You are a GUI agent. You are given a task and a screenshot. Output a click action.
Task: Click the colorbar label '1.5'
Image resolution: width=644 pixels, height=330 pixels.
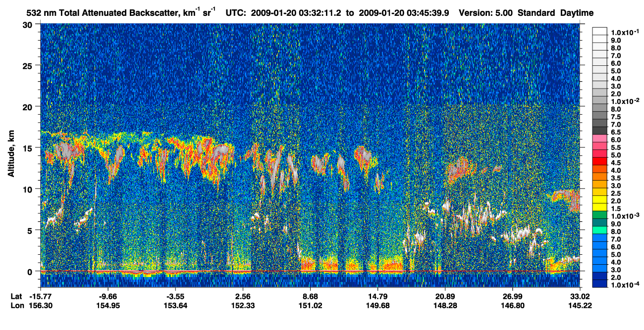click(x=616, y=208)
